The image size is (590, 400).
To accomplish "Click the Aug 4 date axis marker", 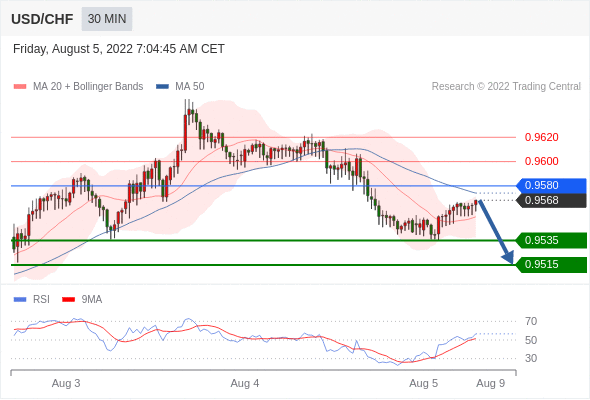I will pos(245,383).
